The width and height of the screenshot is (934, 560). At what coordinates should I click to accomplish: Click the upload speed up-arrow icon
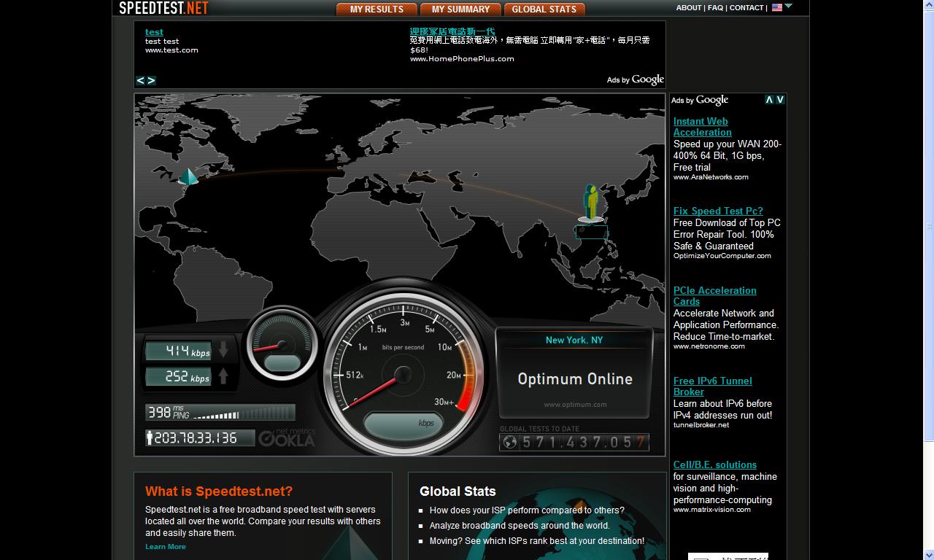tap(223, 376)
